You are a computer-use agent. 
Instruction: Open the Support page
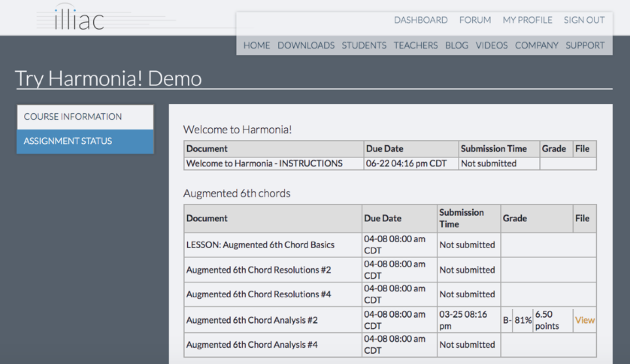click(585, 45)
